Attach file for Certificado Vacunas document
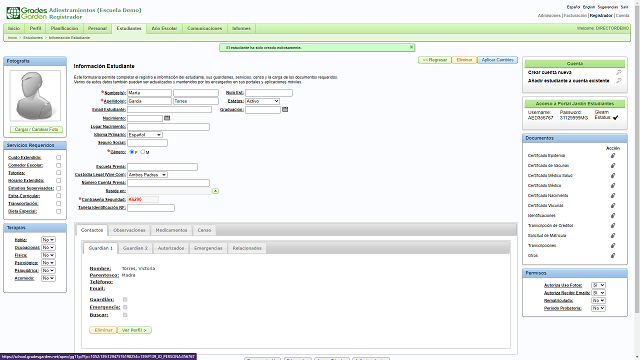This screenshot has height=360, width=640. click(x=613, y=205)
